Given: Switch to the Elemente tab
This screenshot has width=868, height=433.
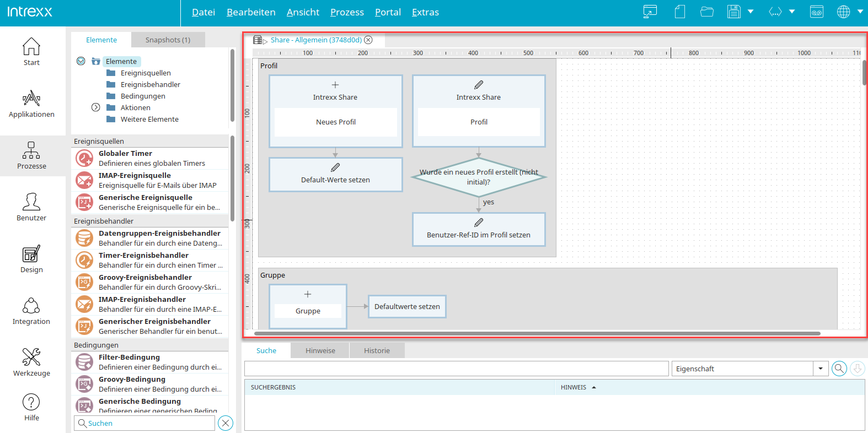Looking at the screenshot, I should click(x=101, y=40).
